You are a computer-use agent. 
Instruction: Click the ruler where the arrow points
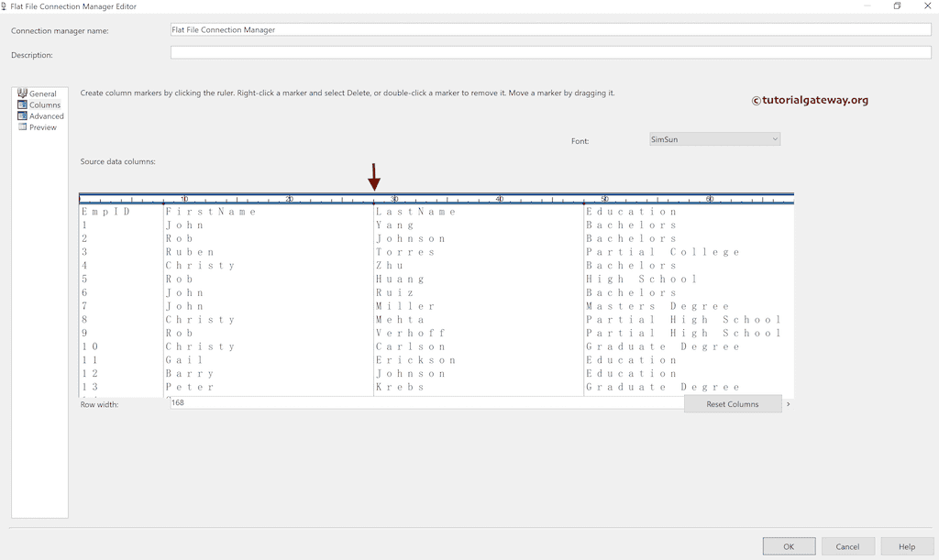click(374, 197)
